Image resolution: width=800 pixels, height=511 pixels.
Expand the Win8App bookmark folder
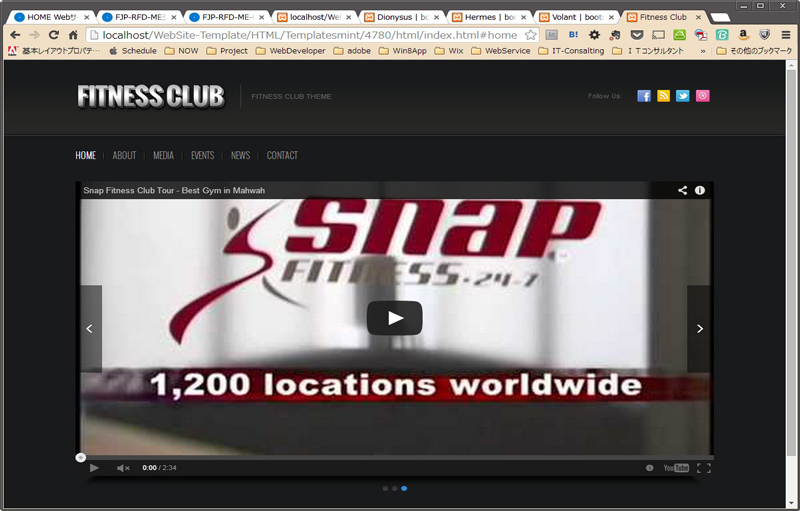403,51
